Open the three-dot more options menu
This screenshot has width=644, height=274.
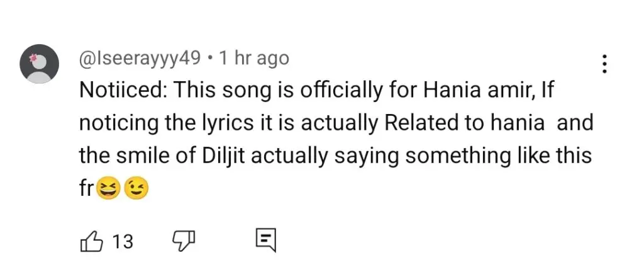(604, 65)
